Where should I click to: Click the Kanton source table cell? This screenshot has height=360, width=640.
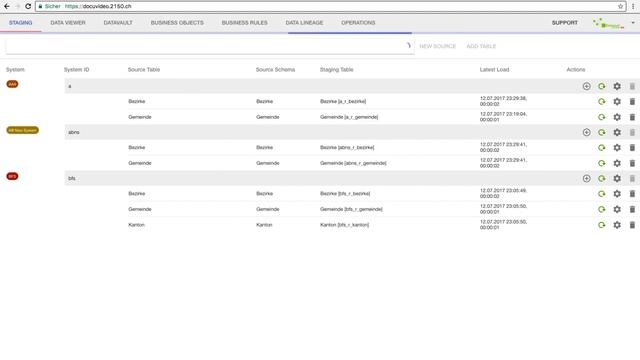136,225
